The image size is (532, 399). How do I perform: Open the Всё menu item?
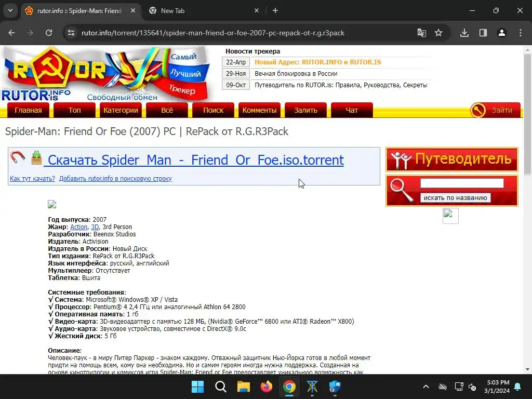pos(167,110)
